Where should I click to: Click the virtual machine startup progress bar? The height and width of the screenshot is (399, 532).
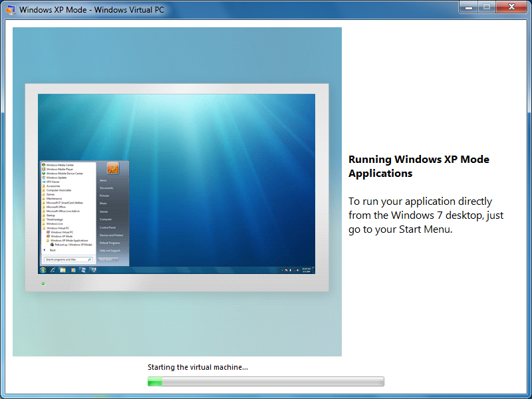click(265, 382)
